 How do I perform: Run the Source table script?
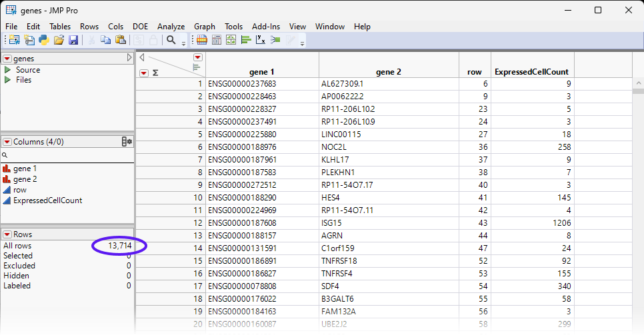8,70
